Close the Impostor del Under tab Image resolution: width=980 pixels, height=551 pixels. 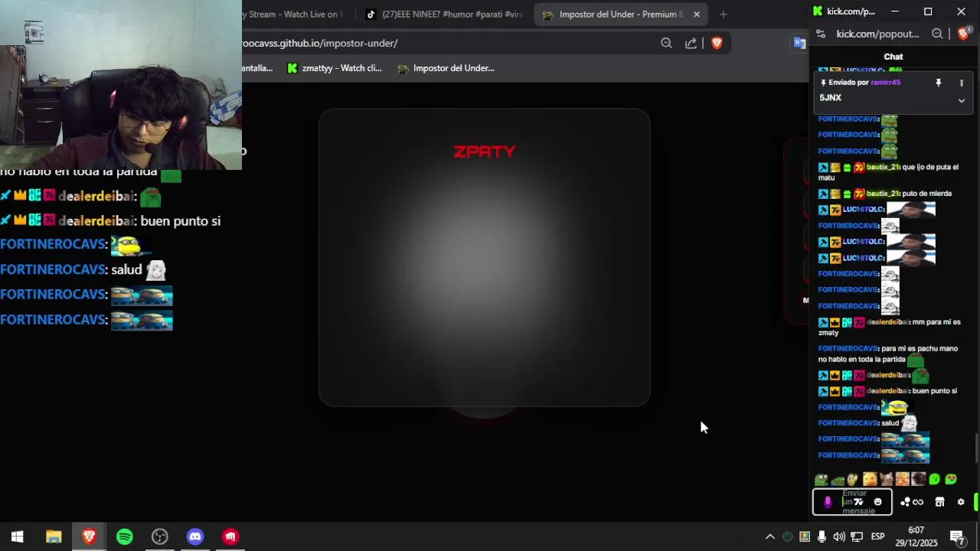tap(697, 14)
